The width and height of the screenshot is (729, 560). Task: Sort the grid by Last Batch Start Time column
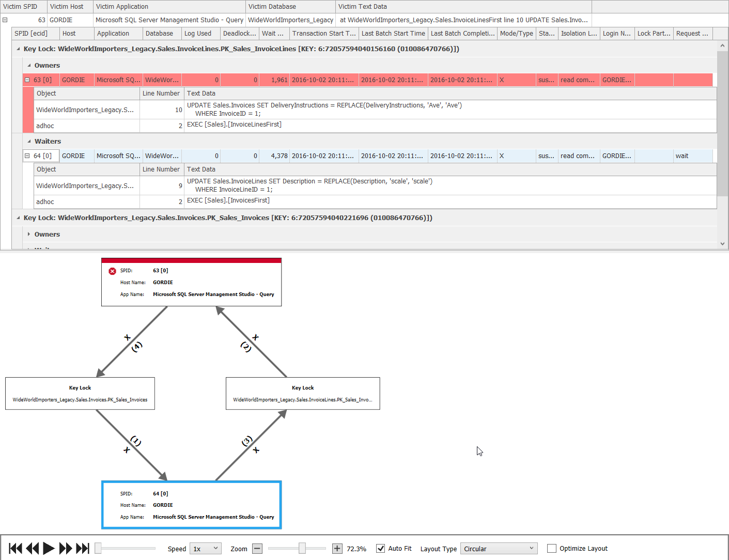pos(393,33)
